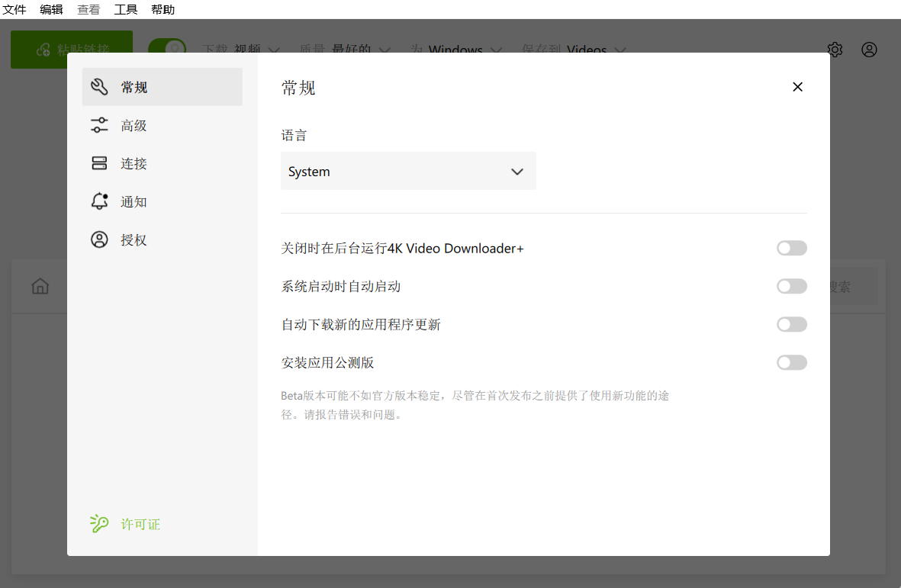Close the settings dialog with X
This screenshot has width=901, height=588.
click(797, 87)
